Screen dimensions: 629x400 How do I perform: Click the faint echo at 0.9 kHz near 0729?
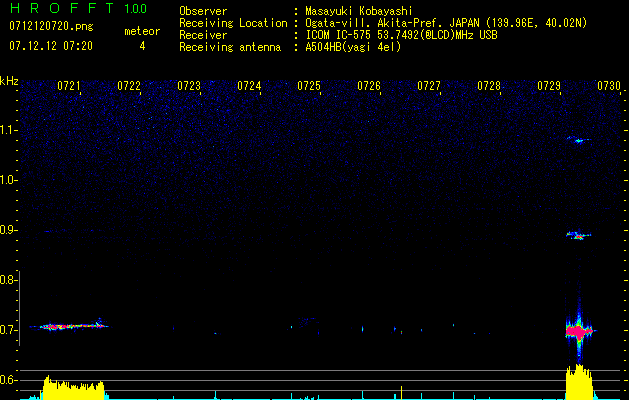click(578, 235)
